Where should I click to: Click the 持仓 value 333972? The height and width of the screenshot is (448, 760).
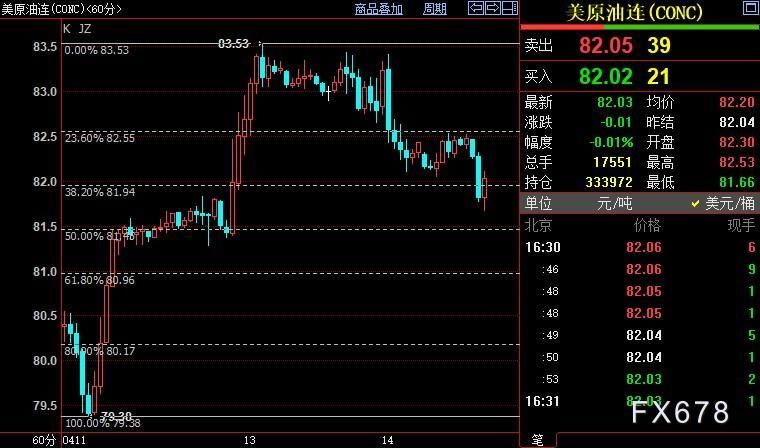click(609, 182)
